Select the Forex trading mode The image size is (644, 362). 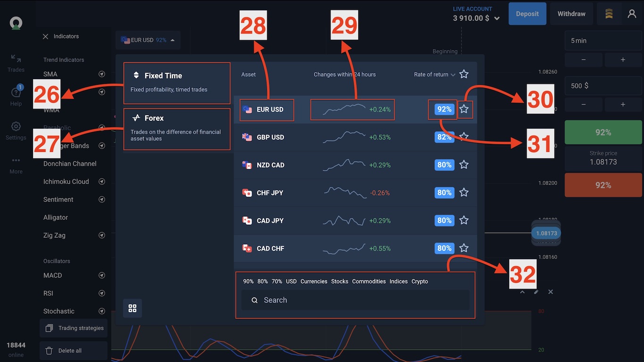click(x=177, y=129)
